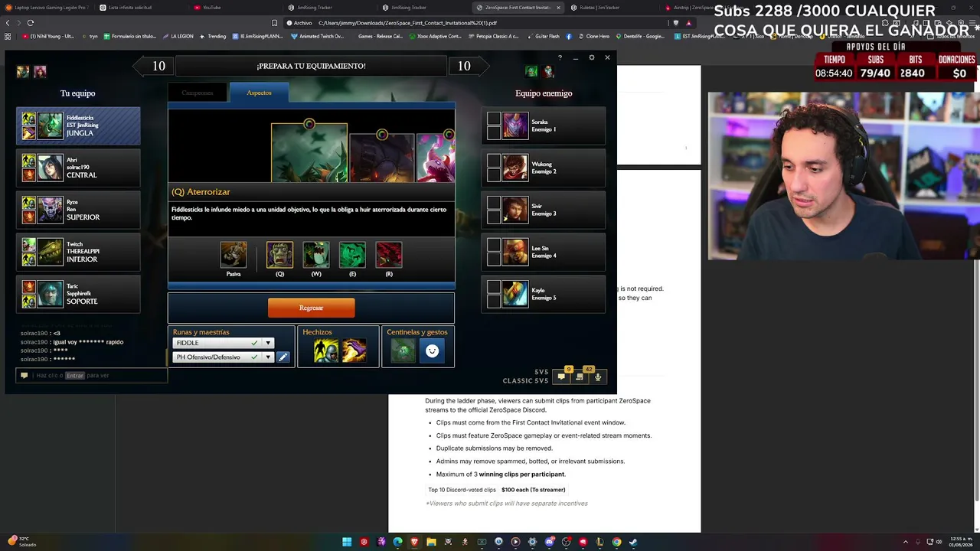The width and height of the screenshot is (980, 551).
Task: Open the Laptop Lenovo Gaming Legion browser tab
Action: point(47,8)
